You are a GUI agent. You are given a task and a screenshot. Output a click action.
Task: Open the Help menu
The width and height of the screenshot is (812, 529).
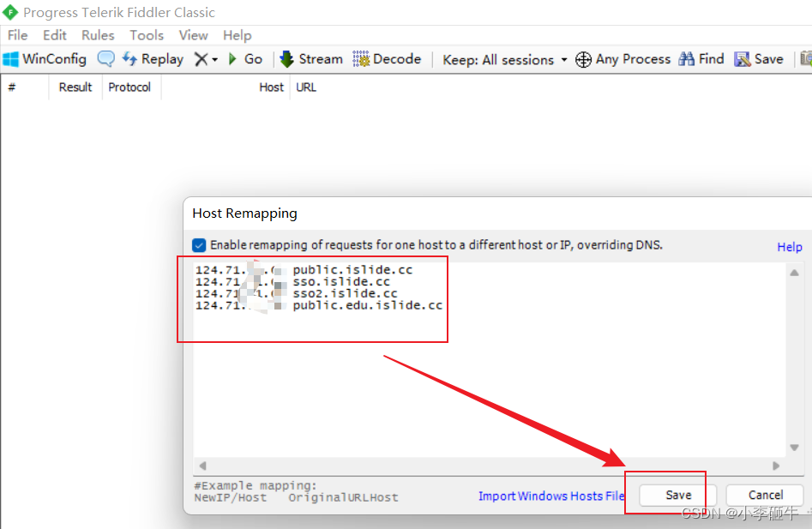click(238, 35)
